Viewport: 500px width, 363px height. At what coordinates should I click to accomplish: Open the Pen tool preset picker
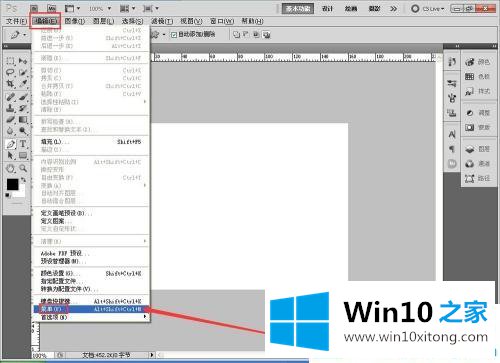tap(17, 35)
